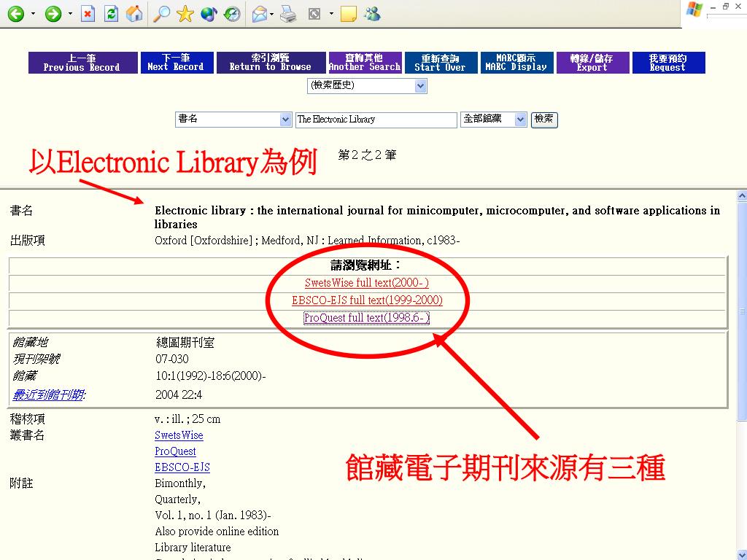Image resolution: width=747 pixels, height=560 pixels.
Task: Click the search box containing The Electronic Library
Action: click(x=376, y=120)
